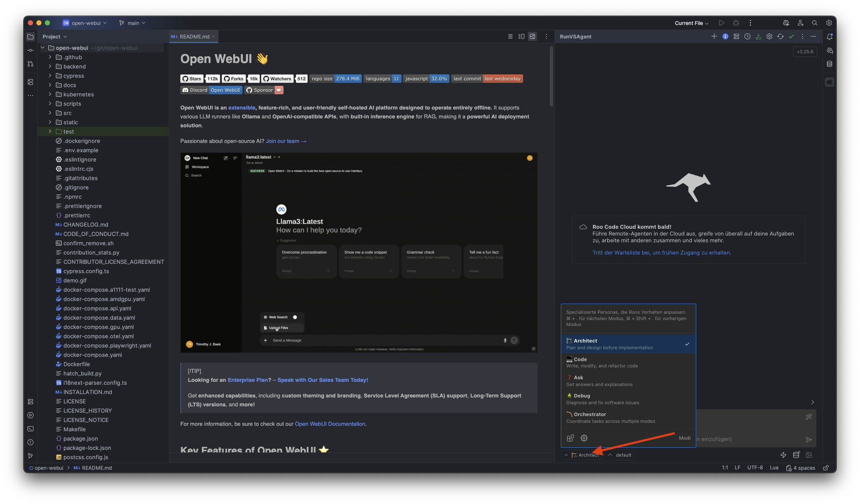Open Search Everywhere magnifier icon

tap(815, 23)
